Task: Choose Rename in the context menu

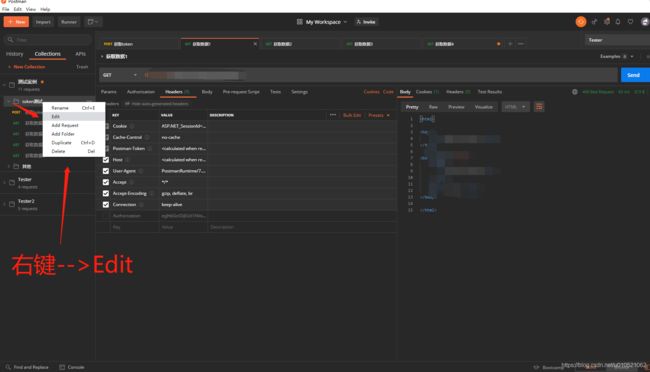Action: pos(74,108)
